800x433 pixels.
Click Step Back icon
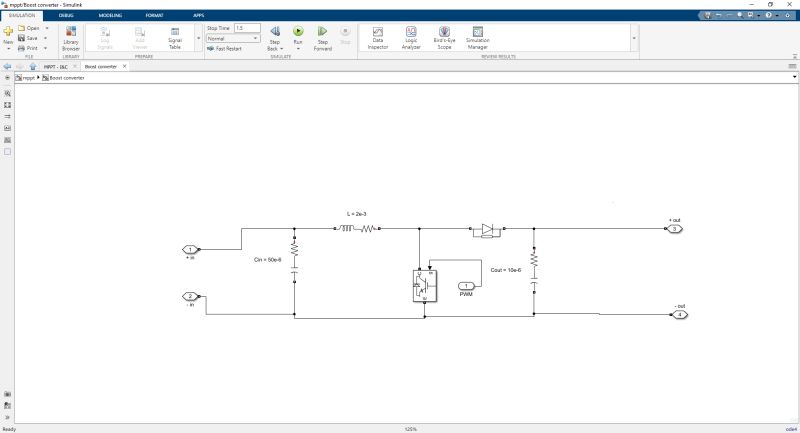click(x=274, y=32)
